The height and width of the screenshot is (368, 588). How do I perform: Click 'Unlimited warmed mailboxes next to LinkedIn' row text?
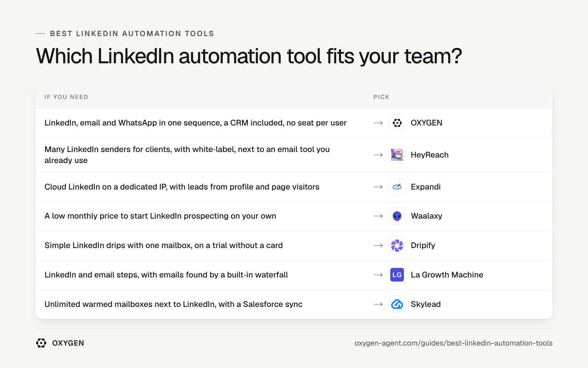point(173,304)
